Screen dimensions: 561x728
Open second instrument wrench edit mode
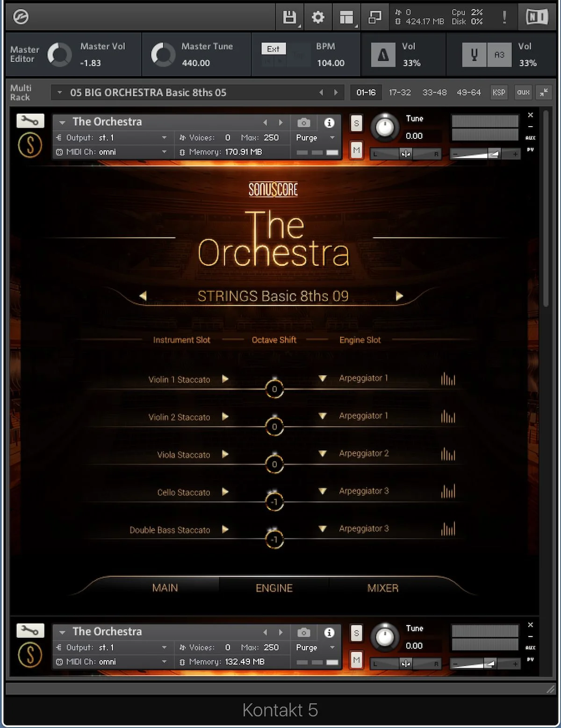30,631
